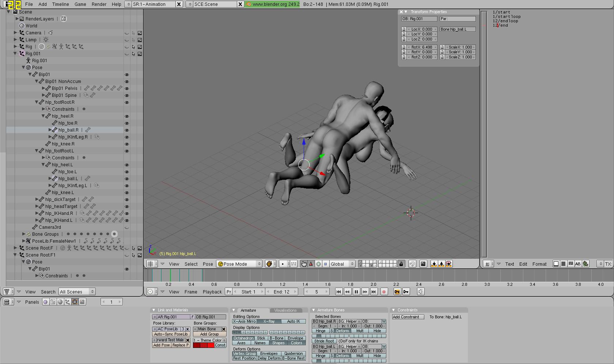Click the translate manipulator triangle icon
Image resolution: width=614 pixels, height=364 pixels.
tap(311, 264)
